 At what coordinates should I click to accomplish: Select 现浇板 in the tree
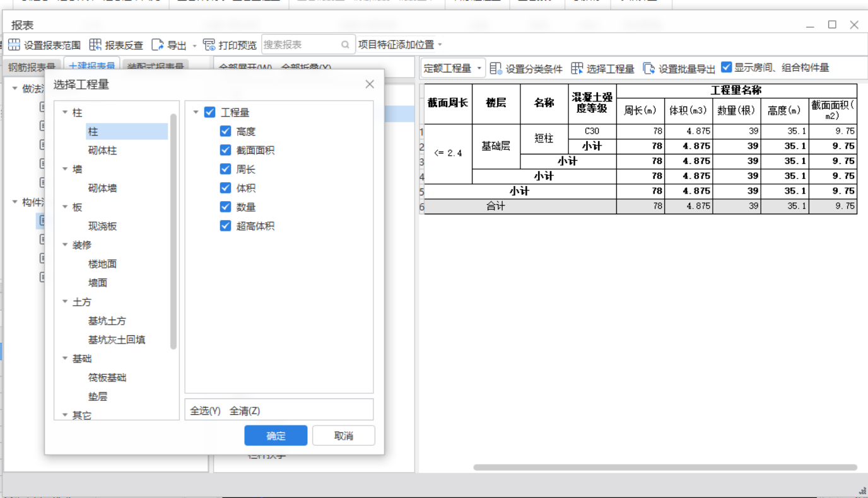click(x=102, y=226)
